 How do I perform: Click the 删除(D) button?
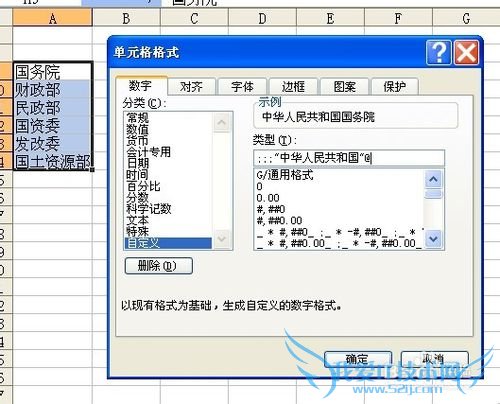(x=158, y=266)
